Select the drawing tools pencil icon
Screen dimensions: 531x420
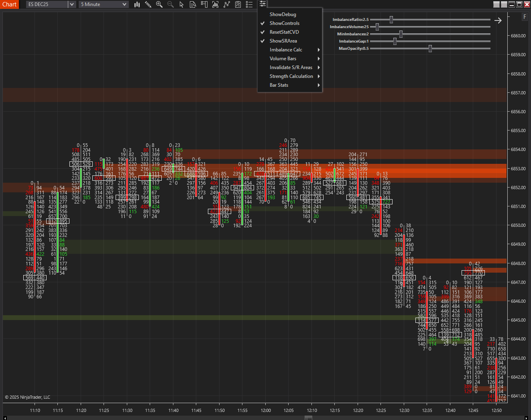148,4
